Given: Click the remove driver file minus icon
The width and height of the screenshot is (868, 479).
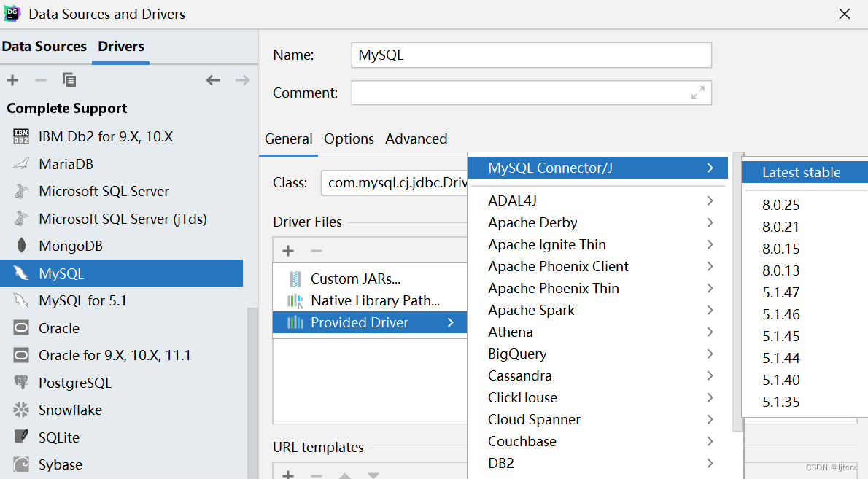Looking at the screenshot, I should [316, 251].
